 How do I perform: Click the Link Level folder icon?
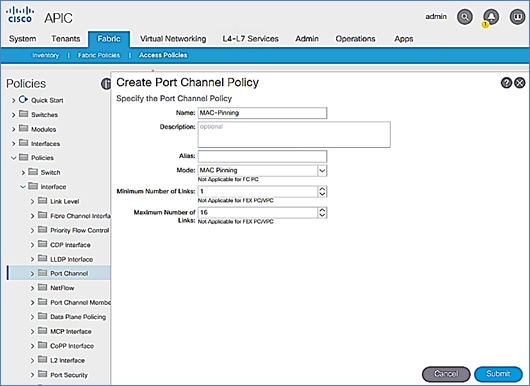coord(42,201)
